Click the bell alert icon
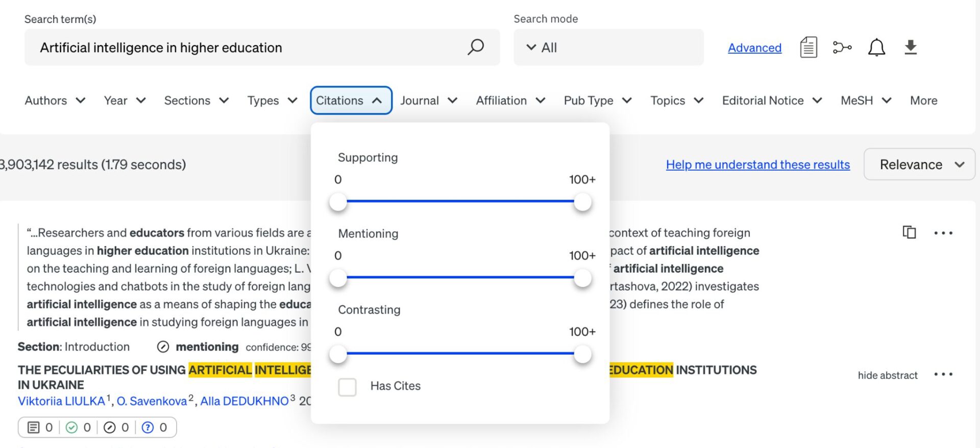 click(x=876, y=48)
